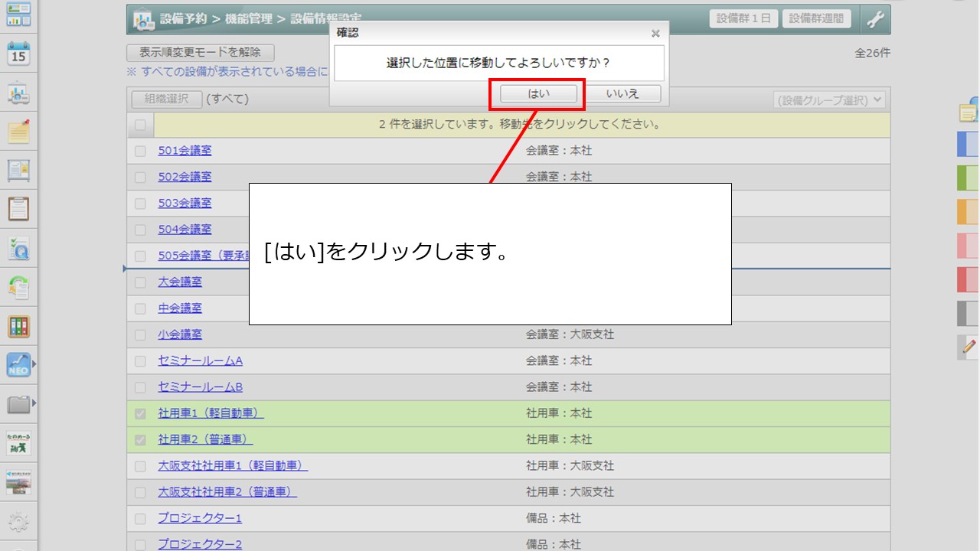The height and width of the screenshot is (551, 980).
Task: Click the calendar icon showing 15
Action: click(x=18, y=54)
